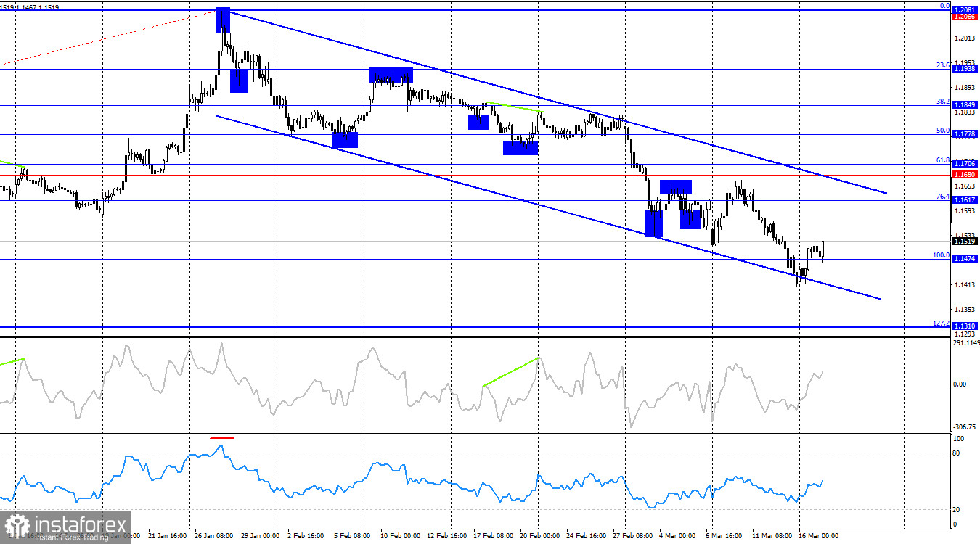Viewport: 980px width, 544px height.
Task: Click the red price label 1.2066
Action: [964, 16]
